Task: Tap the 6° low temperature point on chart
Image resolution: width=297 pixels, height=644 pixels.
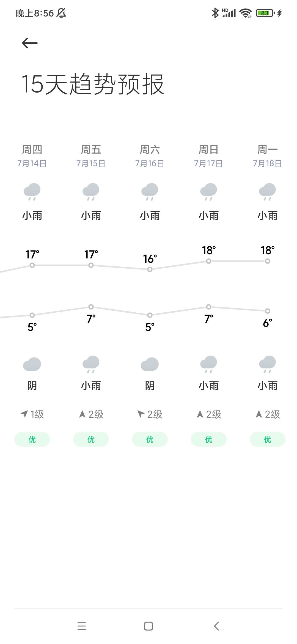Action: pyautogui.click(x=268, y=311)
